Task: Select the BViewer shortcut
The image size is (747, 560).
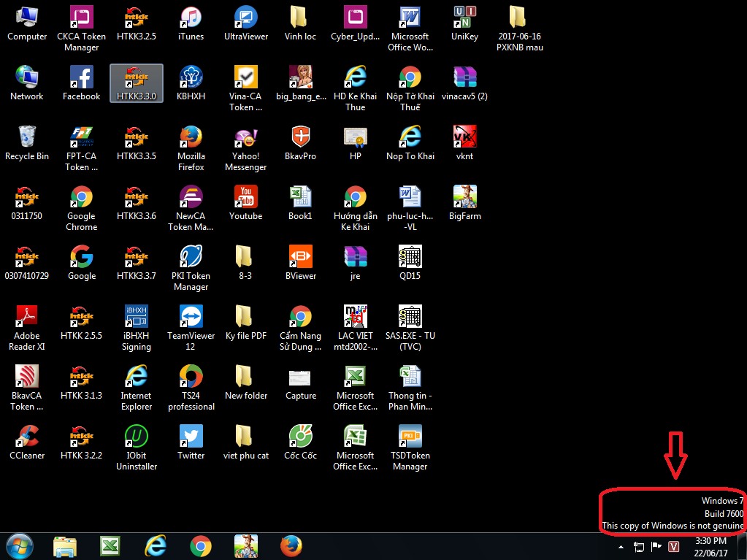Action: pos(300,263)
